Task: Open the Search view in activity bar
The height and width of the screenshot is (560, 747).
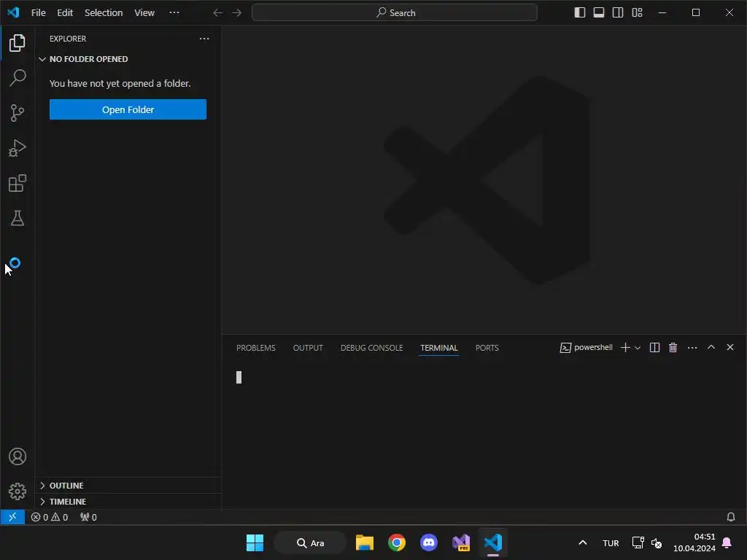Action: [18, 77]
